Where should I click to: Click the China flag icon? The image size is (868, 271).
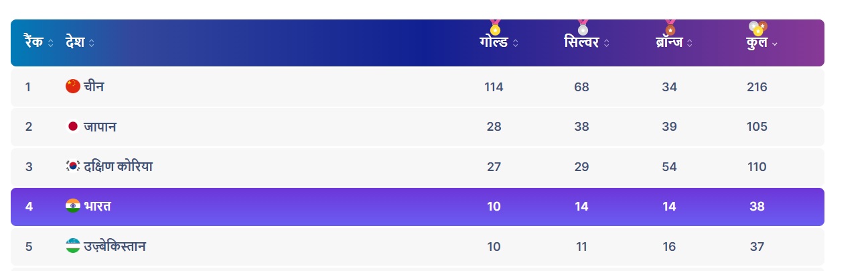point(73,87)
